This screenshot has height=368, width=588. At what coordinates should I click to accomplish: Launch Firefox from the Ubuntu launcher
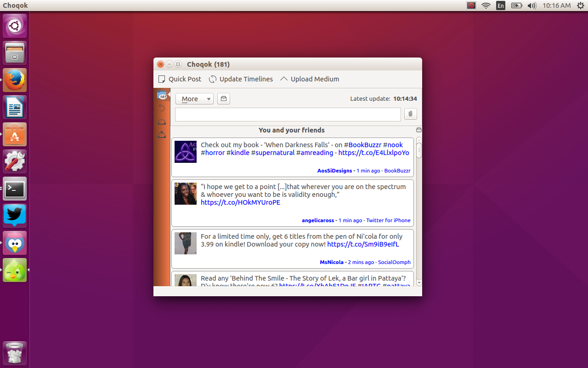click(15, 80)
